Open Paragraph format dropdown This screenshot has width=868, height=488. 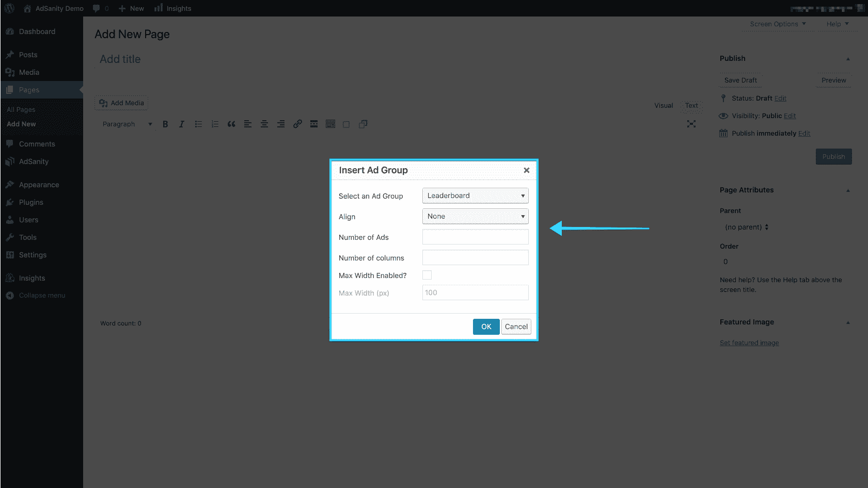coord(127,124)
